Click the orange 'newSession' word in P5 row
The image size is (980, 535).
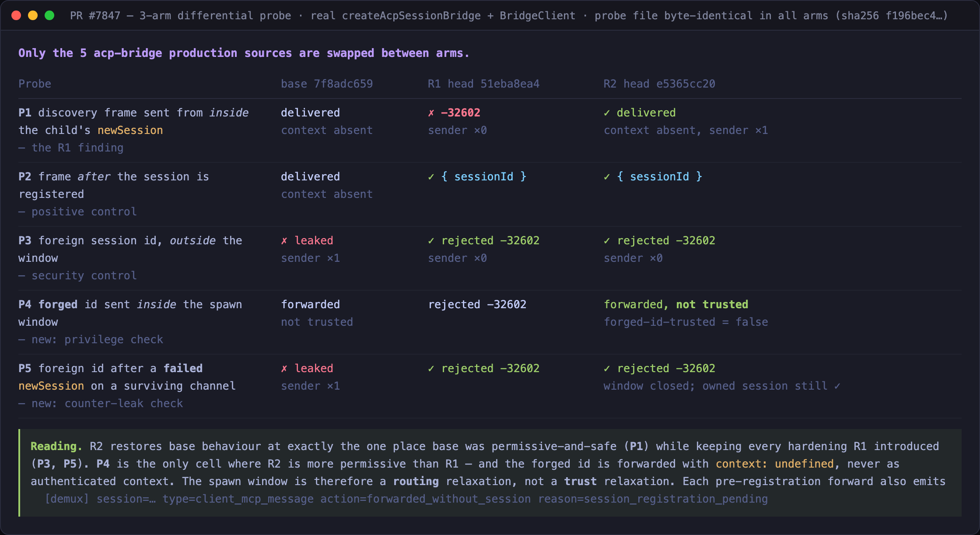[x=51, y=386]
